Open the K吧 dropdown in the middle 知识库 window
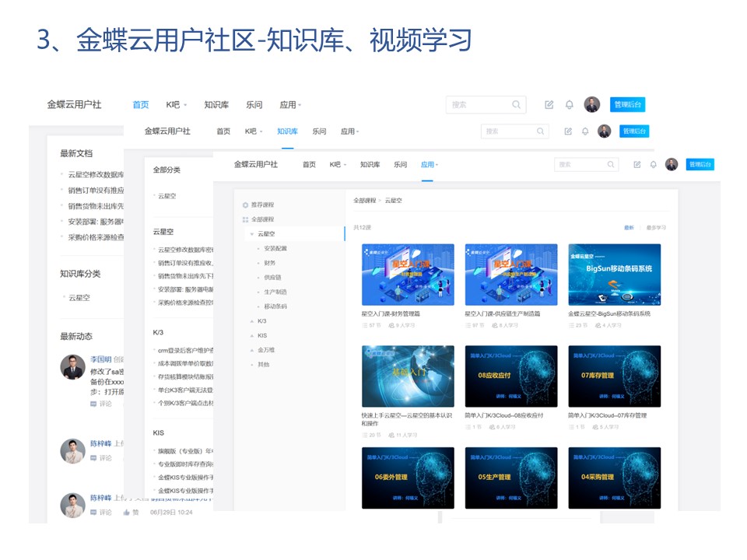 [254, 131]
